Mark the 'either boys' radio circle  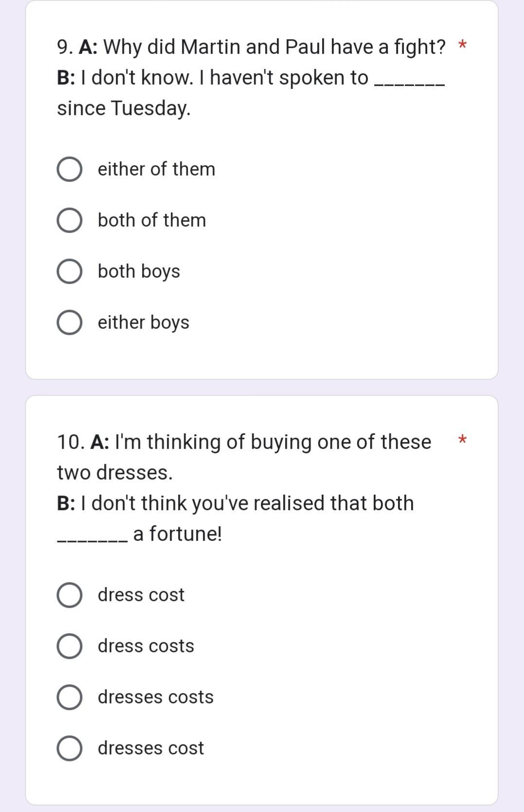pyautogui.click(x=69, y=323)
